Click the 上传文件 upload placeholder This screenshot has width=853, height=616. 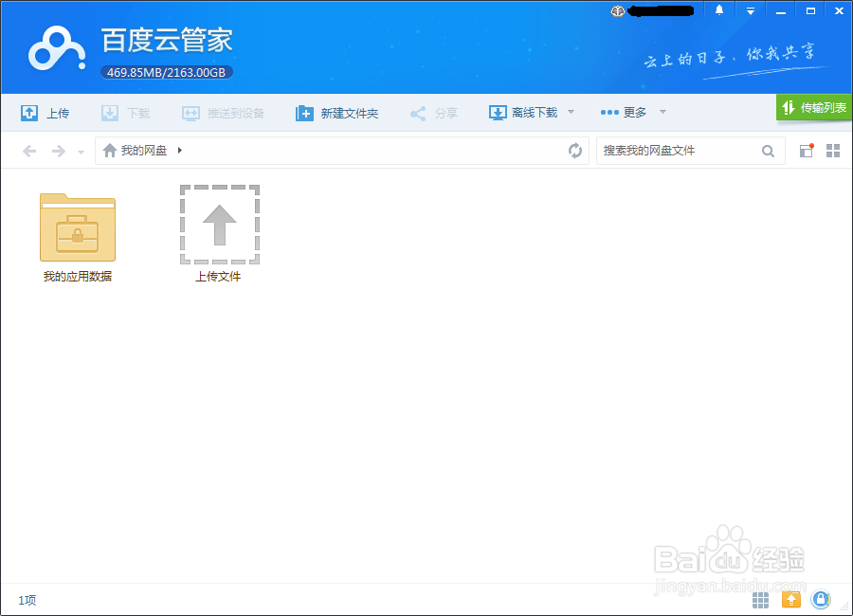[219, 234]
